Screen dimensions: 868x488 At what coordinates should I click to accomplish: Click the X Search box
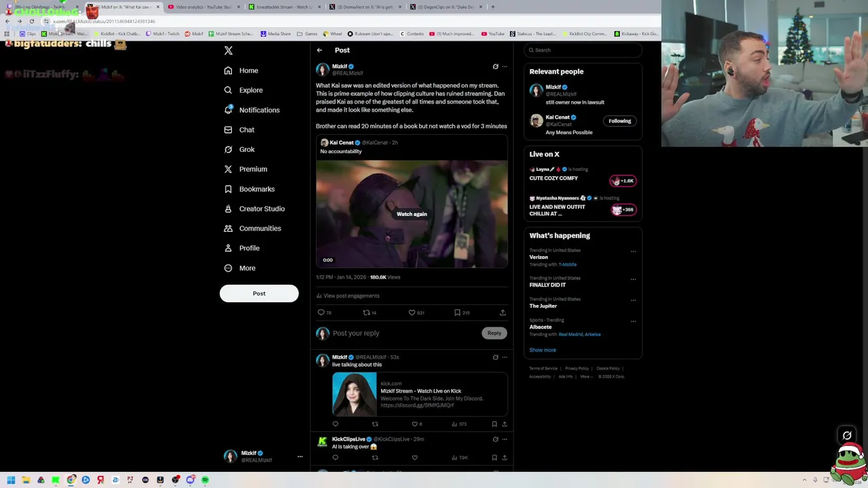583,50
